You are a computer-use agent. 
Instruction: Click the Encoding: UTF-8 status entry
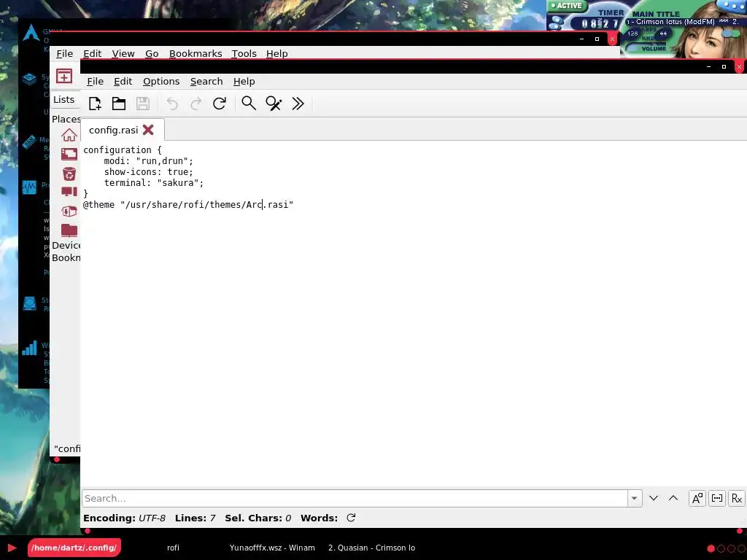pyautogui.click(x=124, y=518)
